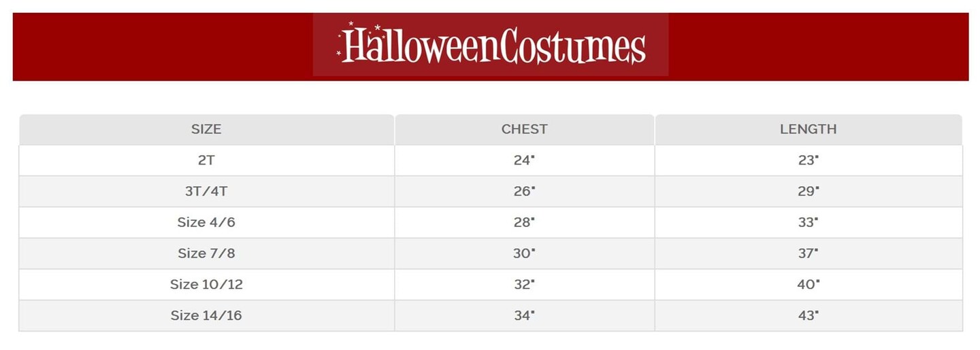Viewport: 980px width, 350px height.
Task: Click the 40" length value
Action: (x=808, y=285)
